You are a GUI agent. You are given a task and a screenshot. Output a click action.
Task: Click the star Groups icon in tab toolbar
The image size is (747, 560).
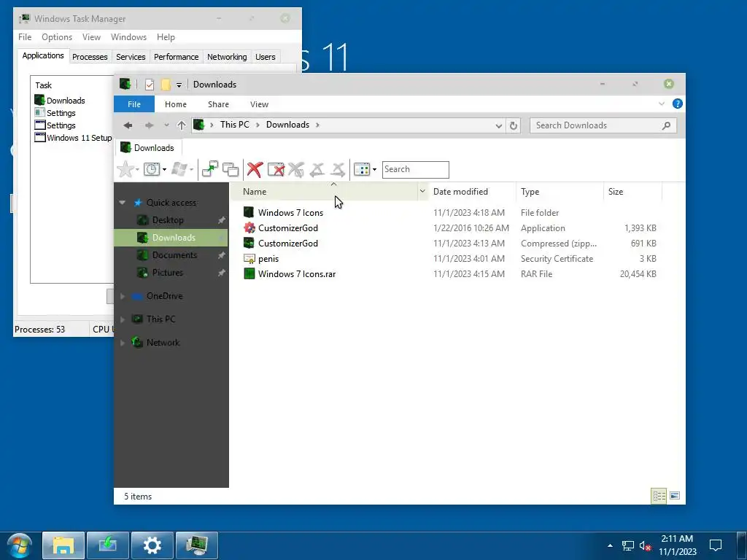pyautogui.click(x=125, y=169)
